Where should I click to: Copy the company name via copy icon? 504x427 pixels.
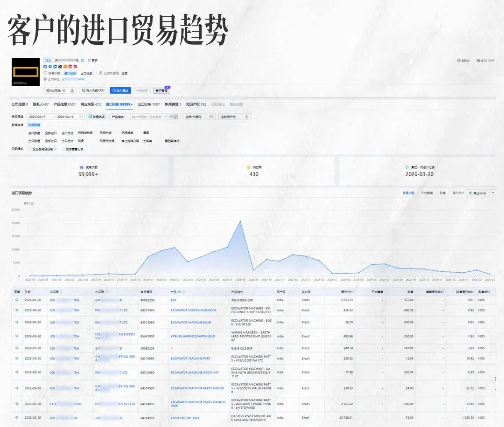pyautogui.click(x=82, y=60)
